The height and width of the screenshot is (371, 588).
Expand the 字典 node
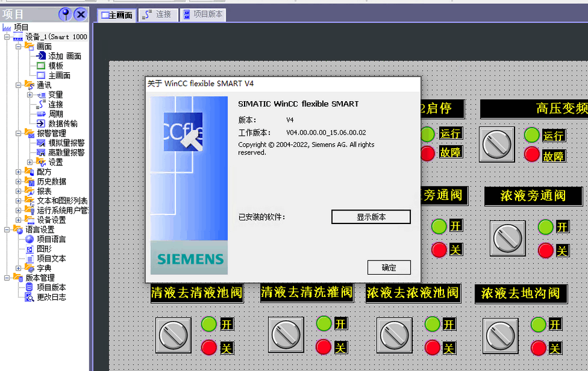click(x=18, y=268)
